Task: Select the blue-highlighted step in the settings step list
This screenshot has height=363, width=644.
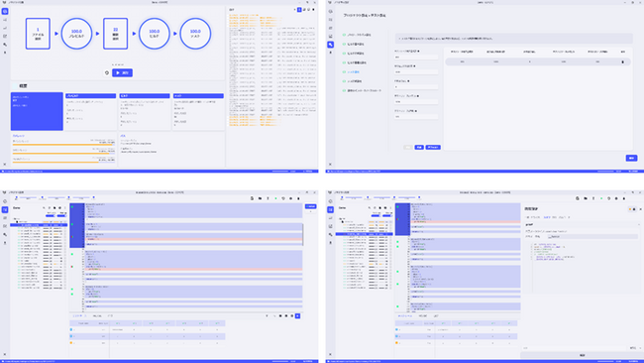Action: 354,72
